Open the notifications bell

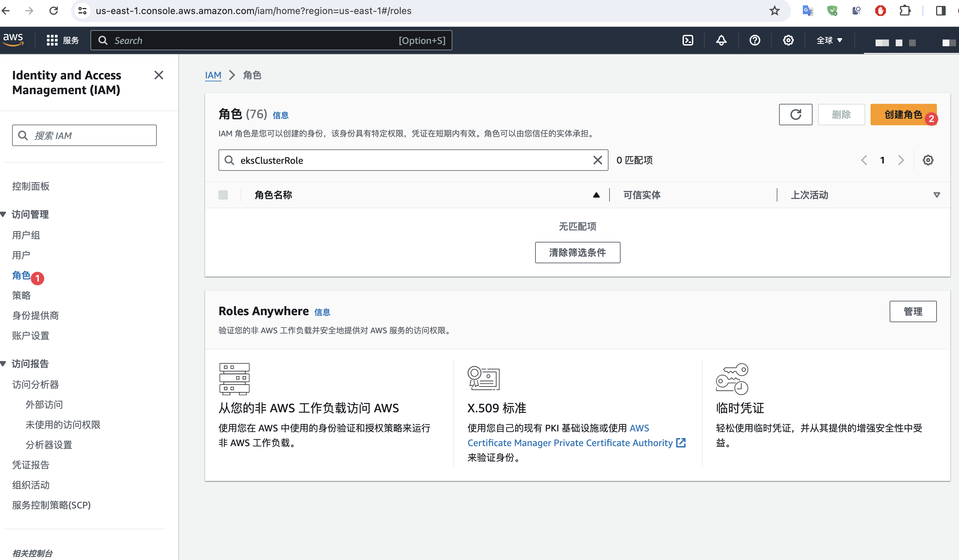click(721, 40)
